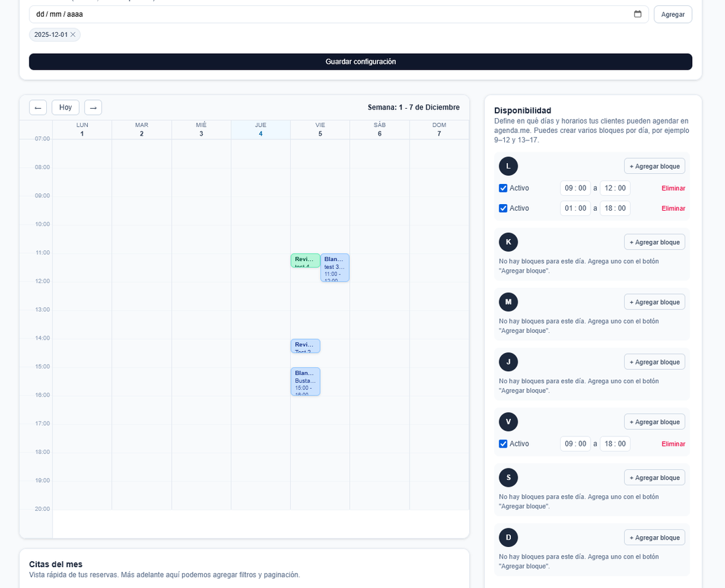Click Agregar next to the date field
Image resolution: width=725 pixels, height=588 pixels.
pos(673,13)
